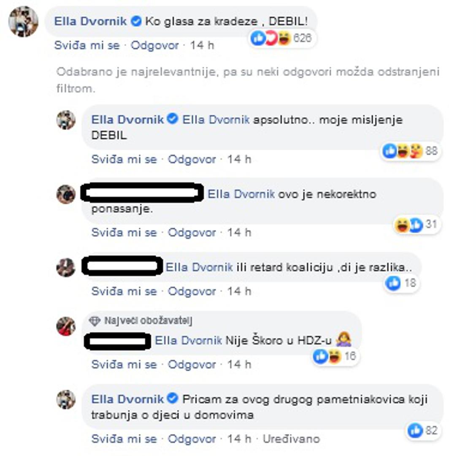Click verified badge next to top Ella Dvornik
The width and height of the screenshot is (476, 456).
[x=136, y=21]
